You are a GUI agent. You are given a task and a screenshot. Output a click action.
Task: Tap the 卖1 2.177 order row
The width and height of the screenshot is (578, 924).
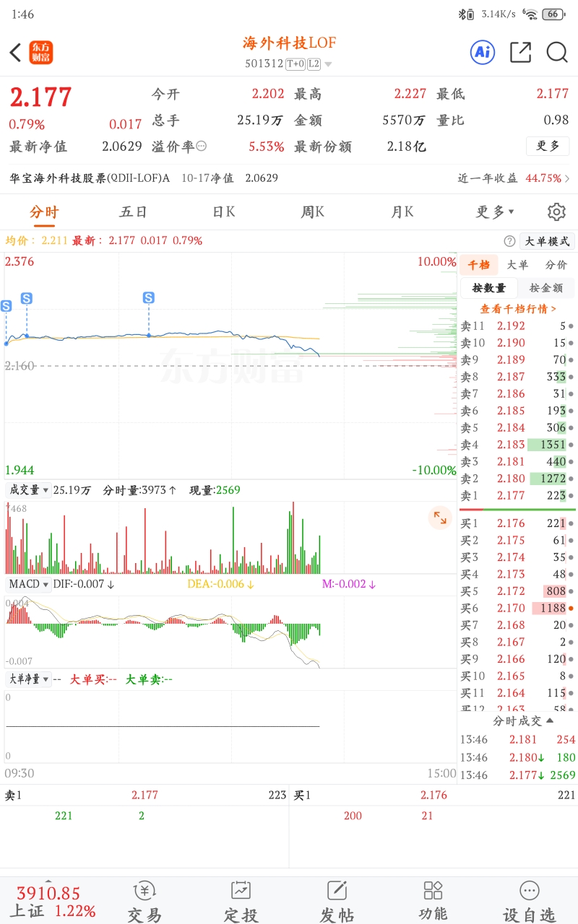point(517,496)
